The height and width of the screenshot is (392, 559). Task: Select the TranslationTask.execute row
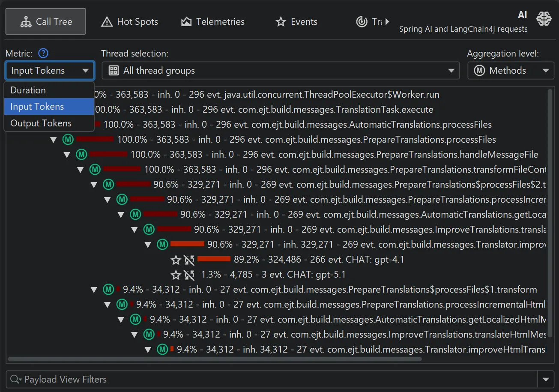(276, 110)
